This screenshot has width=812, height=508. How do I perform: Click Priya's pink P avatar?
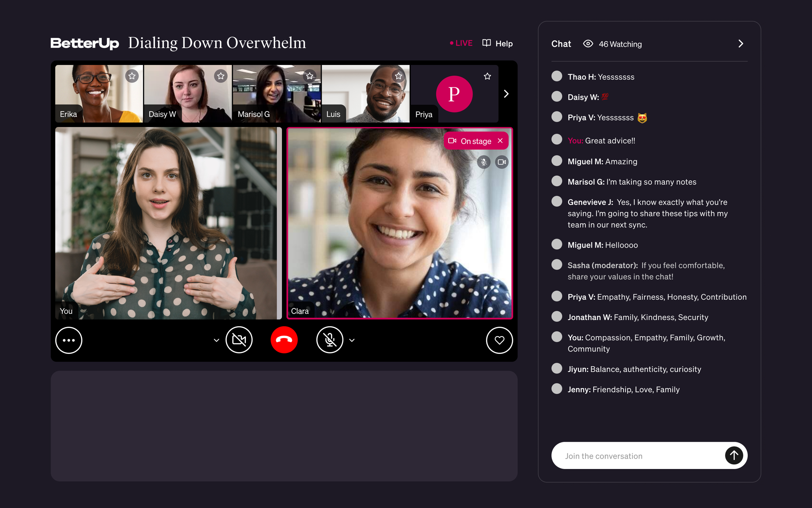[454, 94]
